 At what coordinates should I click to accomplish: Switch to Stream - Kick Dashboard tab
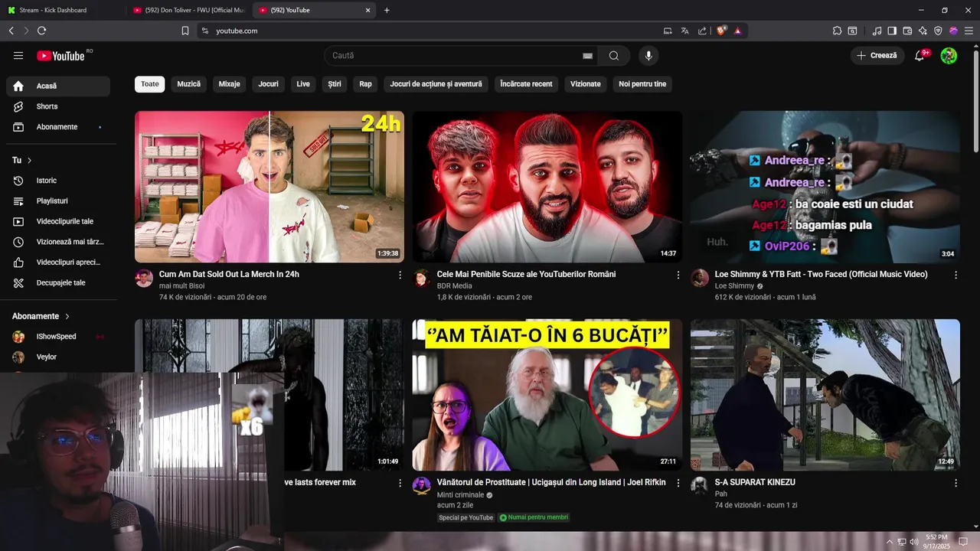61,10
